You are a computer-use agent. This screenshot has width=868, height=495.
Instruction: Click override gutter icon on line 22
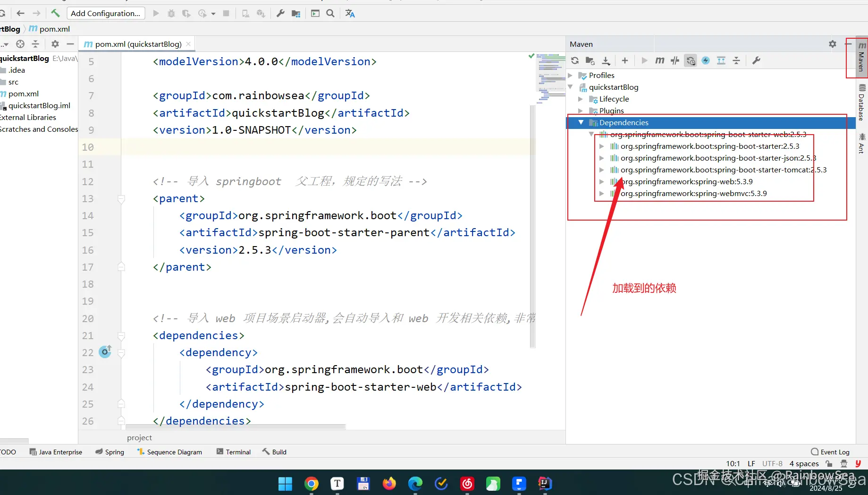(105, 351)
